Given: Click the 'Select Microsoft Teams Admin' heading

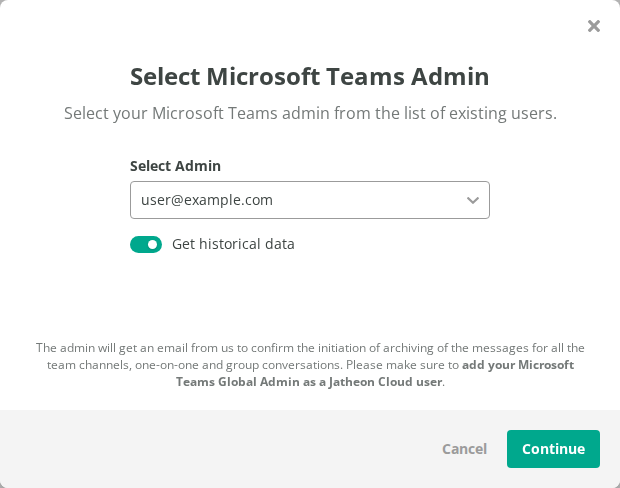Looking at the screenshot, I should tap(310, 76).
